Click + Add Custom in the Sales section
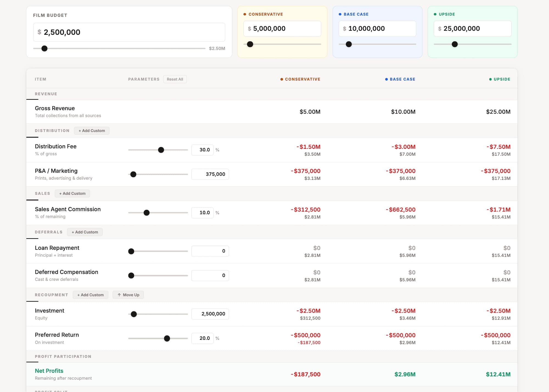Image resolution: width=549 pixels, height=392 pixels. (72, 193)
